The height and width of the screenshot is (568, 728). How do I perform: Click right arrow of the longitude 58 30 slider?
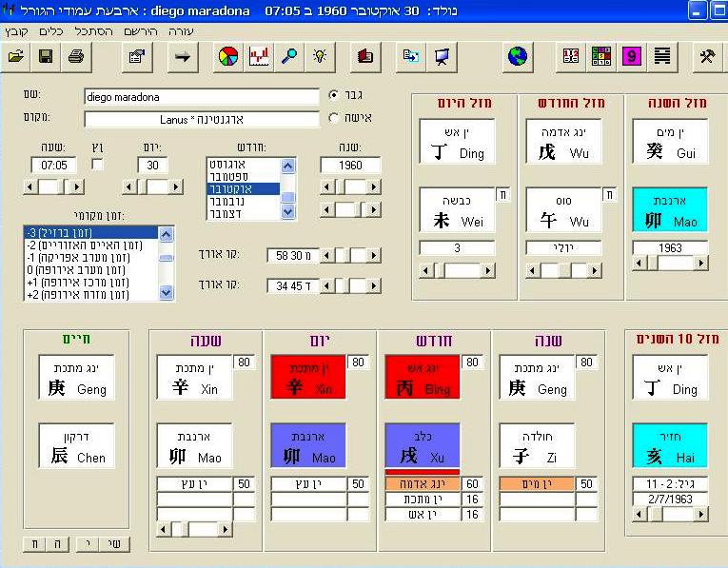pos(374,255)
